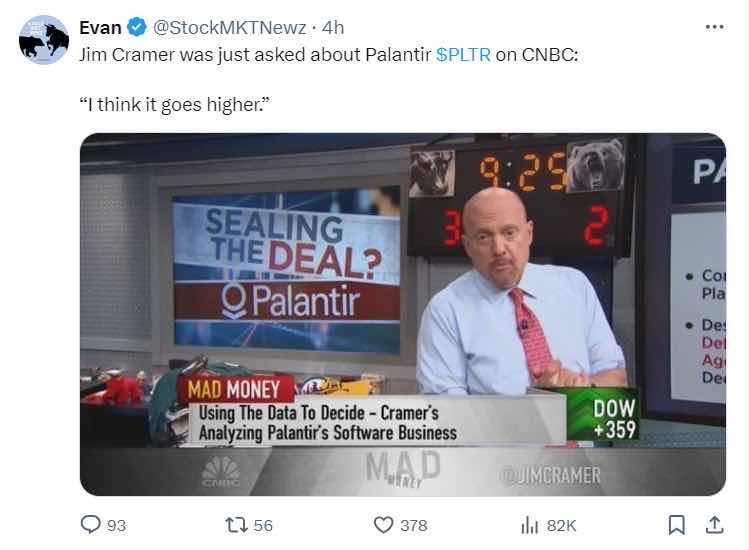Screen dimensions: 749x550
Task: Click the reply speech bubble icon
Action: (x=90, y=525)
